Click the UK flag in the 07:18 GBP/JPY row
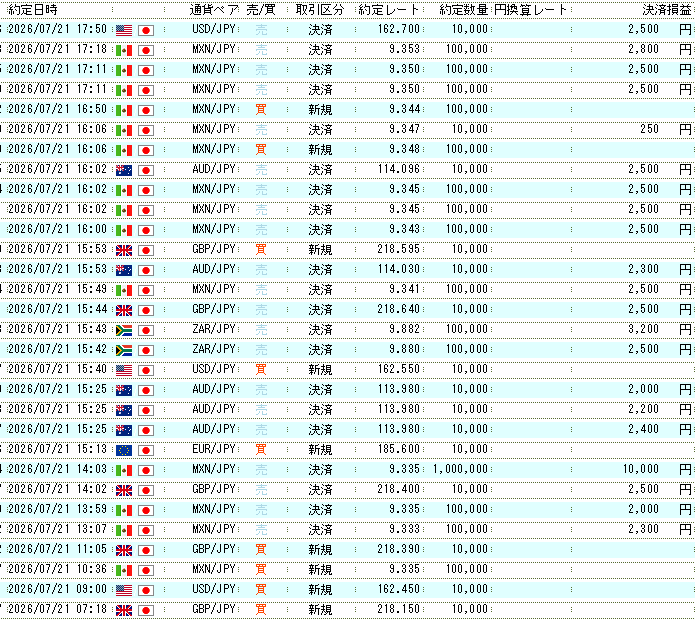The image size is (695, 620). (124, 610)
